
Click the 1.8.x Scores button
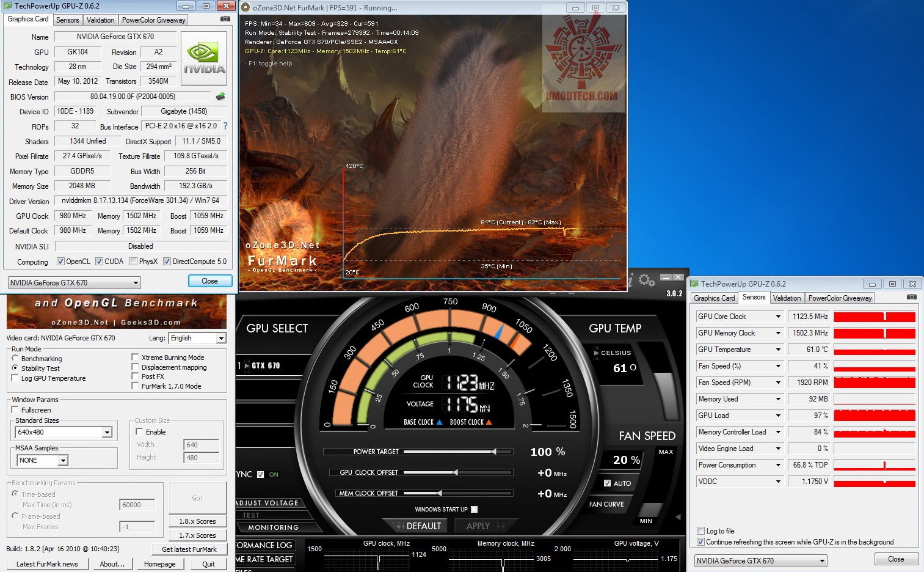(197, 521)
